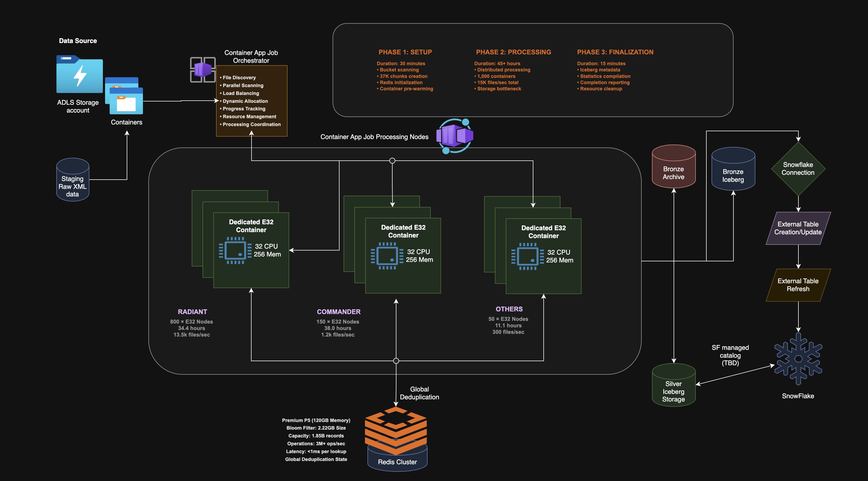Select the Silver Iceberg Storage cylinder
The width and height of the screenshot is (868, 481).
point(674,385)
